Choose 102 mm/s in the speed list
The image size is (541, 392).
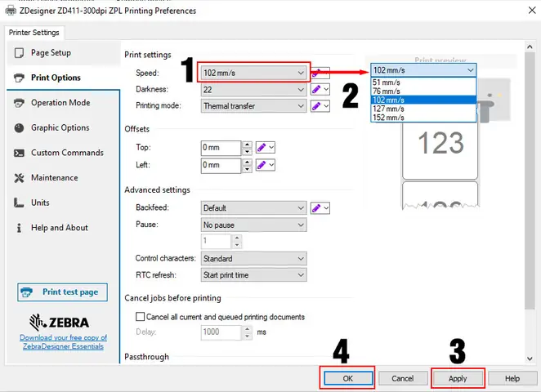(423, 100)
